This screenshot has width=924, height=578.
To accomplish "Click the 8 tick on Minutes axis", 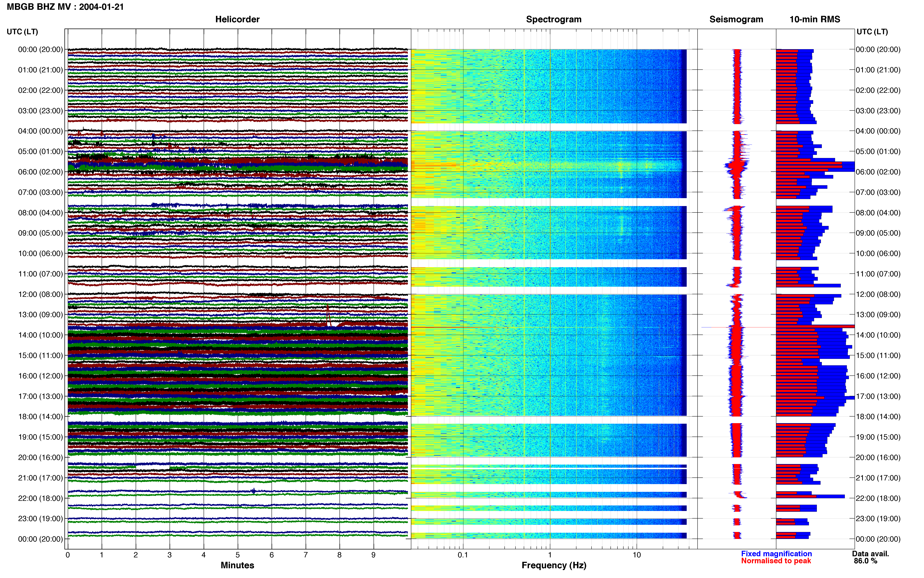I will (339, 555).
